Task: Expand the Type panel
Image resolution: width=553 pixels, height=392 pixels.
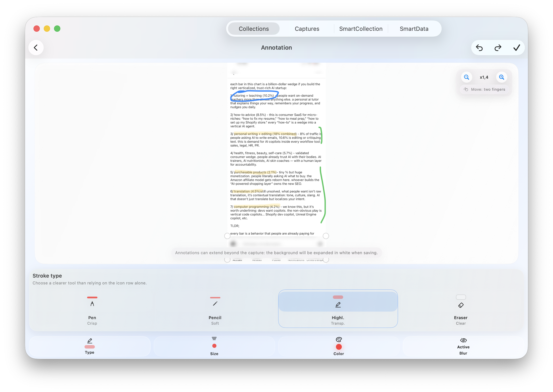Action: [90, 346]
